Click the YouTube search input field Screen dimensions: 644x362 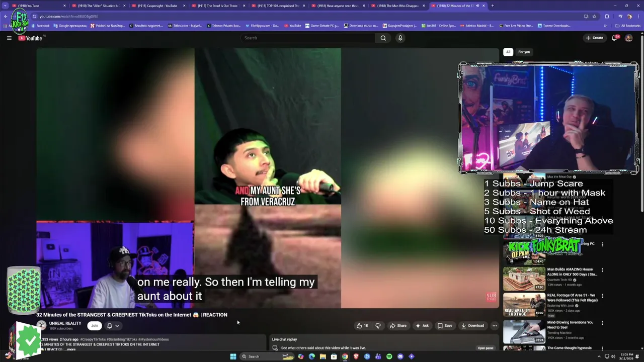click(x=308, y=38)
